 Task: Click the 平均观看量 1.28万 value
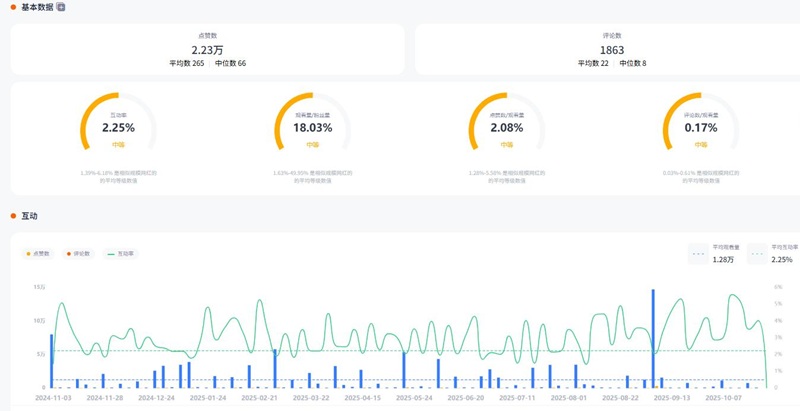point(724,260)
